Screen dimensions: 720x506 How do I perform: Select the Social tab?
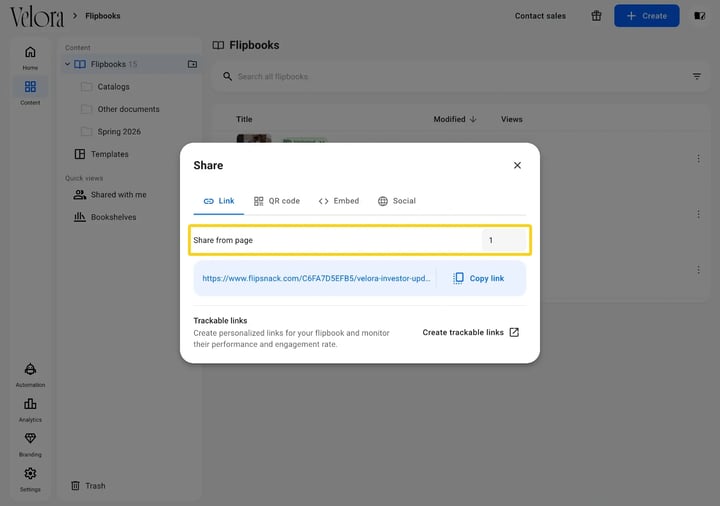tap(397, 201)
